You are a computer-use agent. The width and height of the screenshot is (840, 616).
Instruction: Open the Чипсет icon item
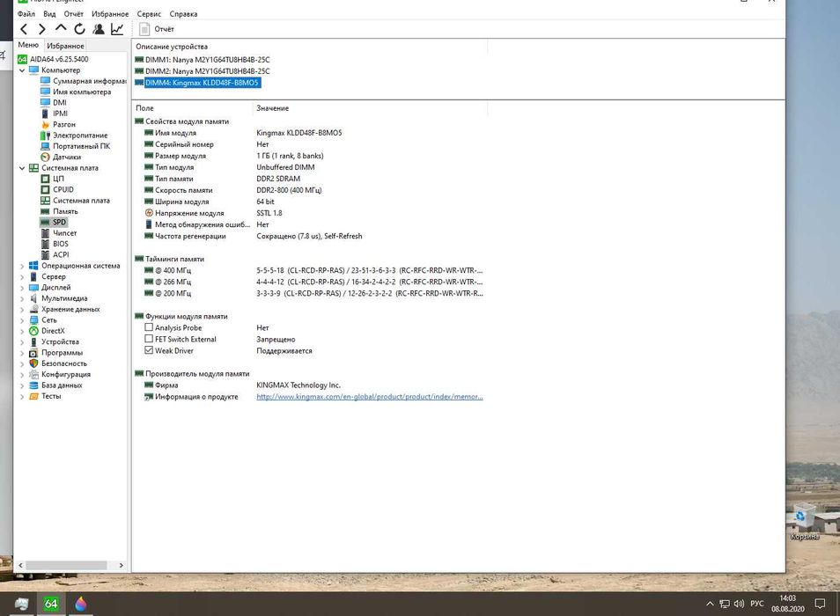click(x=45, y=233)
